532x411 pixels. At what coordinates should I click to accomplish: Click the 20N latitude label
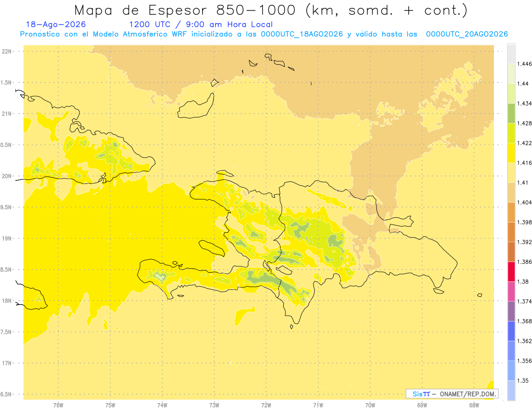(x=7, y=176)
